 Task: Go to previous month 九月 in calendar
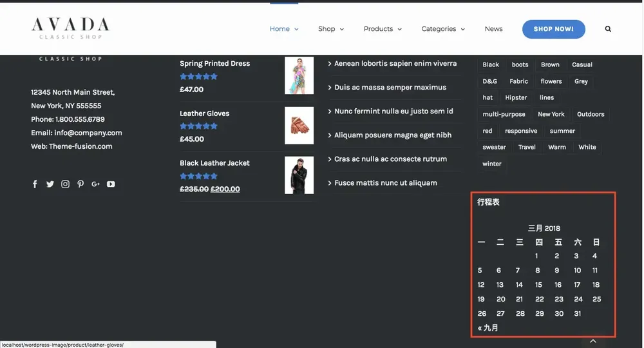[488, 328]
